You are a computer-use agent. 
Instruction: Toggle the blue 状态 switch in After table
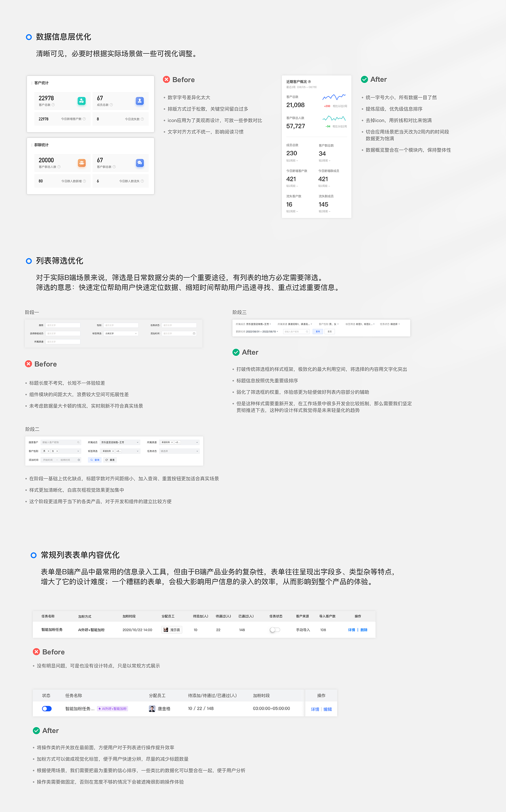(x=47, y=709)
